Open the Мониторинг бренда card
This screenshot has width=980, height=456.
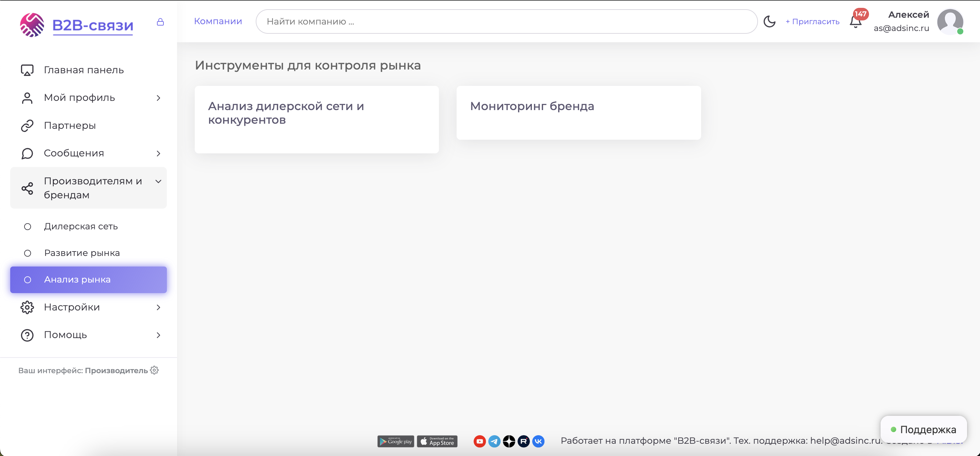(578, 113)
